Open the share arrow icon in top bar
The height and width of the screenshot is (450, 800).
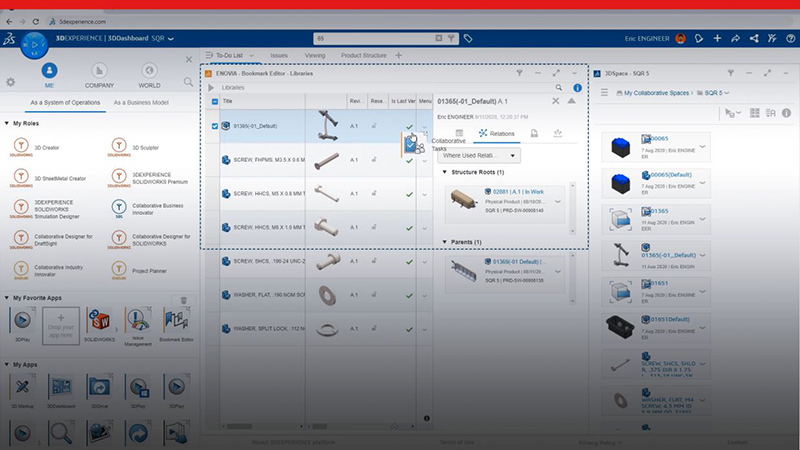pos(735,38)
